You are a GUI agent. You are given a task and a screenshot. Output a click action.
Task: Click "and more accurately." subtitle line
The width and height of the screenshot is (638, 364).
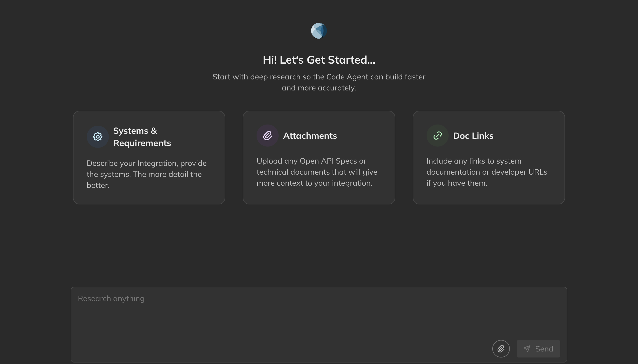point(319,88)
